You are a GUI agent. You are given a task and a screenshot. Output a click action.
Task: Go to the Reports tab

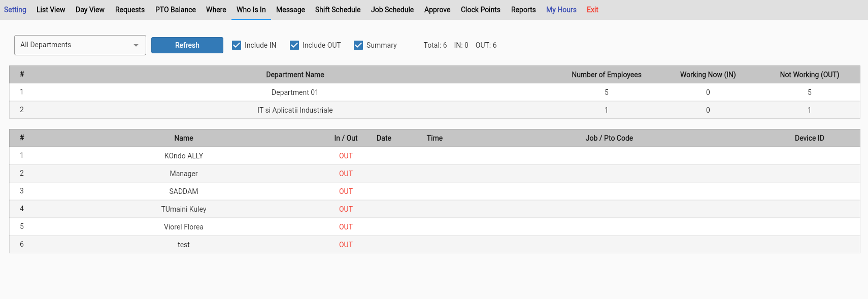coord(523,10)
